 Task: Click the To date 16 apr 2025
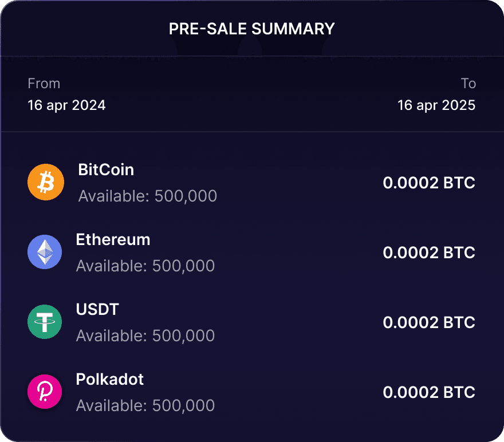[x=436, y=105]
